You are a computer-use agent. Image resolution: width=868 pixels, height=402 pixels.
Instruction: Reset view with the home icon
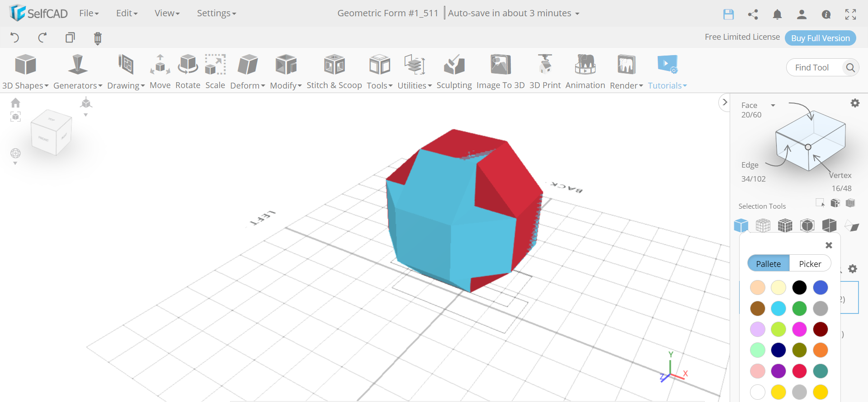15,103
